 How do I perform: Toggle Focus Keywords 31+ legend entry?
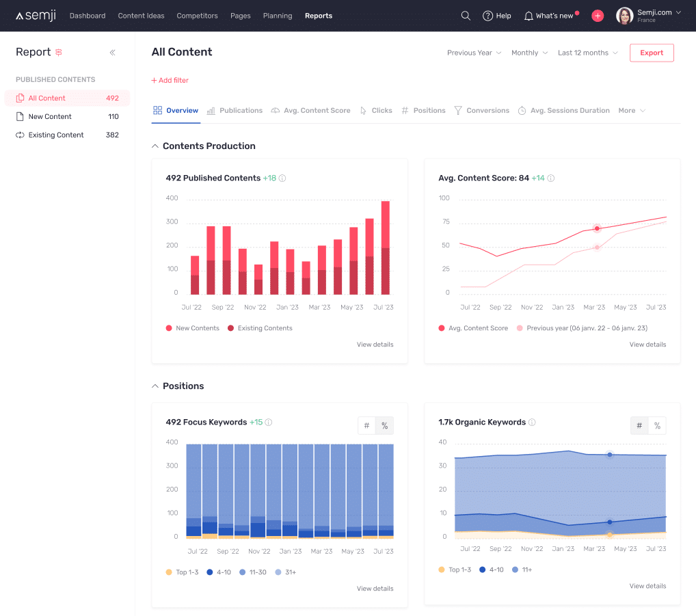285,572
